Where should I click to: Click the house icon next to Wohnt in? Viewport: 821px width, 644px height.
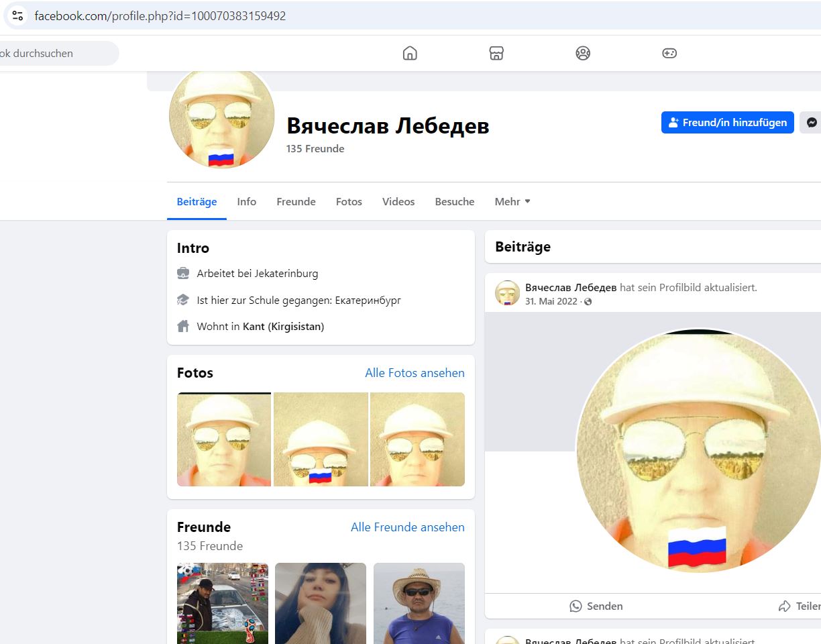(x=183, y=327)
